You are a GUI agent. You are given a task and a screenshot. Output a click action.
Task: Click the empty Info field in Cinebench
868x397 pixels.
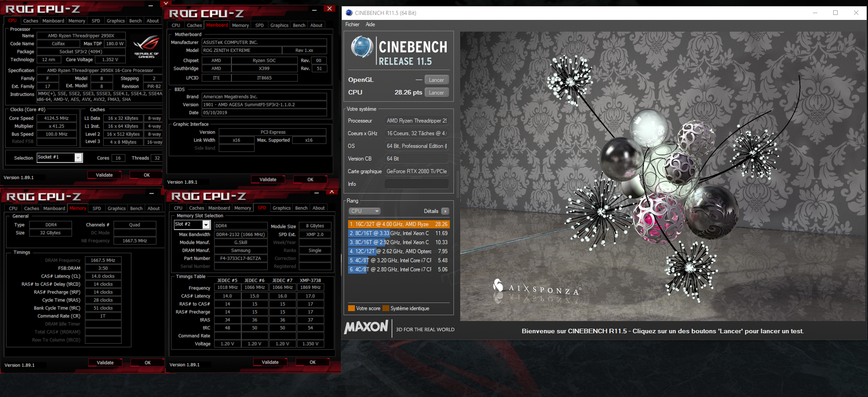point(417,184)
